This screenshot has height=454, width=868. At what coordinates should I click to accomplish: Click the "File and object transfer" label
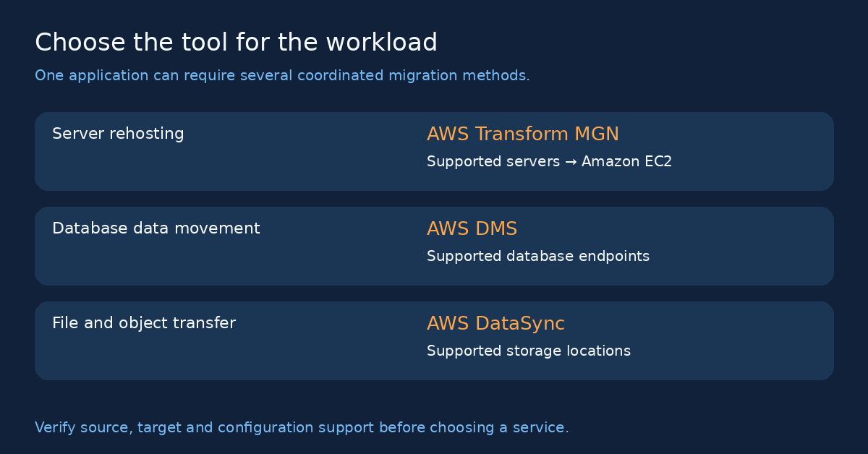(x=143, y=323)
